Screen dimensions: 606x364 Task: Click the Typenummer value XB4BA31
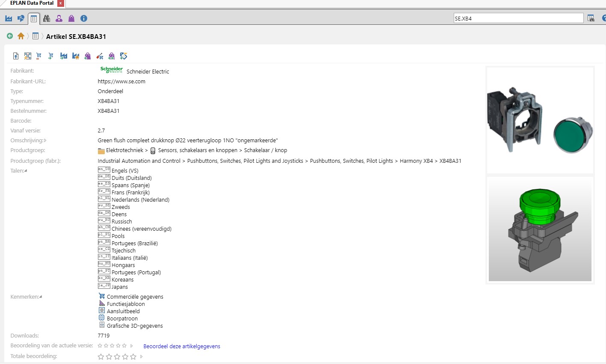coord(109,101)
